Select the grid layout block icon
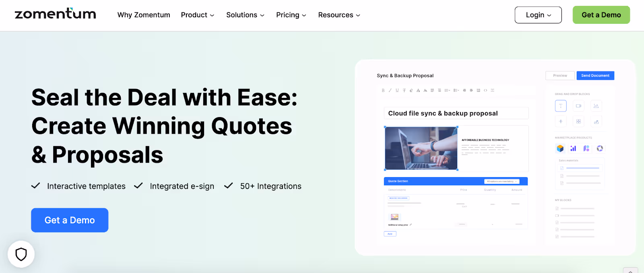644x273 pixels. (x=578, y=121)
